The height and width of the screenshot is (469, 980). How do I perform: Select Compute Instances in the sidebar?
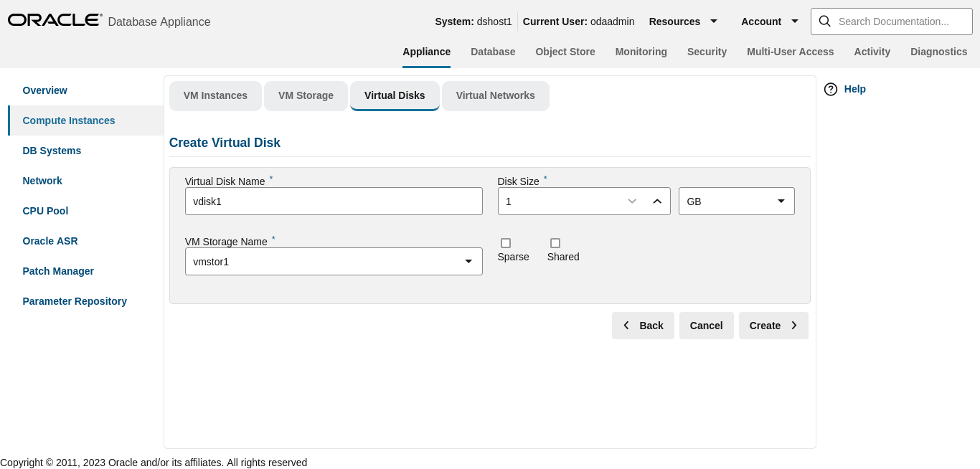(x=68, y=120)
